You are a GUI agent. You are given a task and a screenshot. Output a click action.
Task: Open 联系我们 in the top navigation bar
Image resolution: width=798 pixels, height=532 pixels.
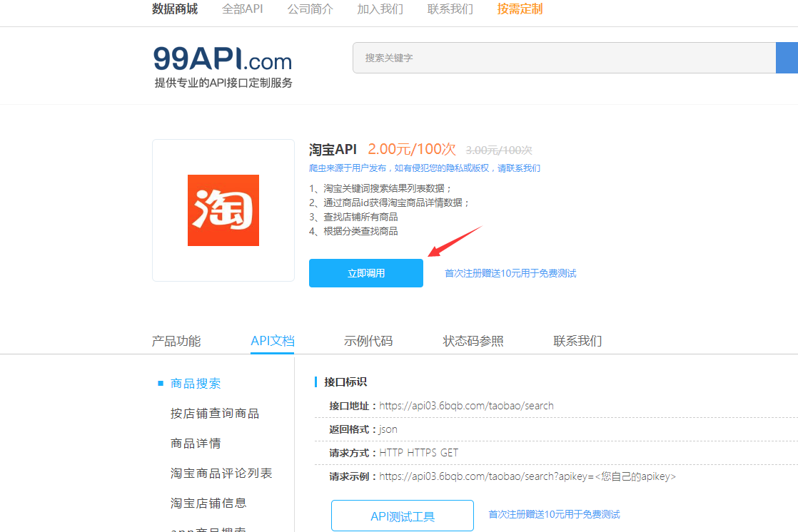pos(450,9)
